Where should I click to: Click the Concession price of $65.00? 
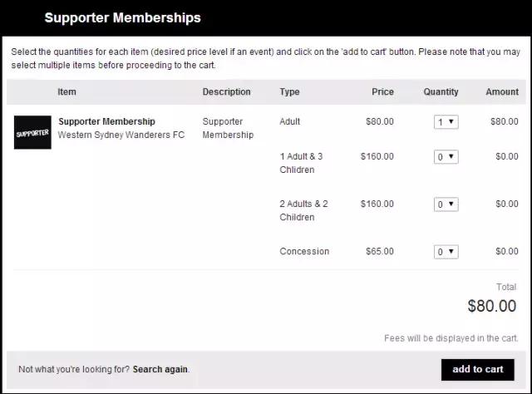point(380,251)
